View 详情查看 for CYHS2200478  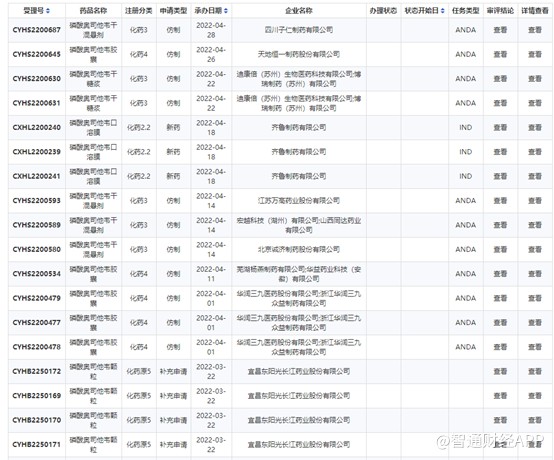click(535, 347)
